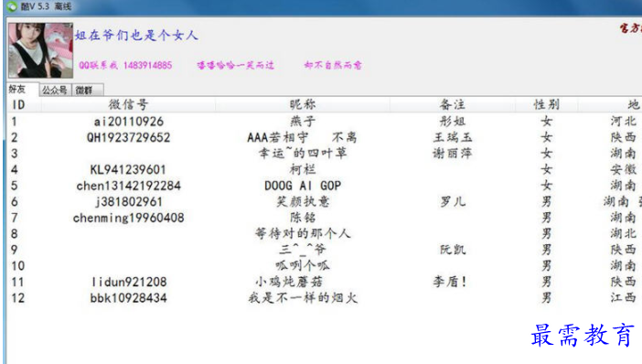642x364 pixels.
Task: Click the 酷V app icon in title bar
Action: pos(12,6)
